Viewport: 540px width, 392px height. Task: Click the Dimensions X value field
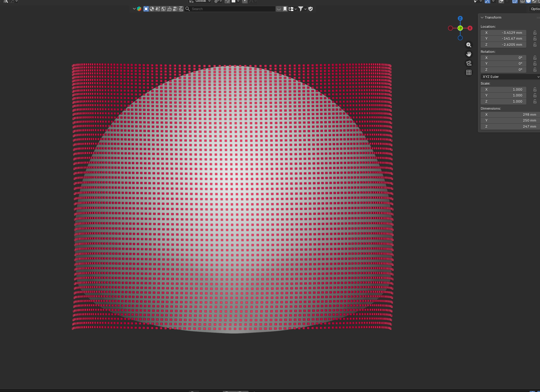click(x=510, y=115)
